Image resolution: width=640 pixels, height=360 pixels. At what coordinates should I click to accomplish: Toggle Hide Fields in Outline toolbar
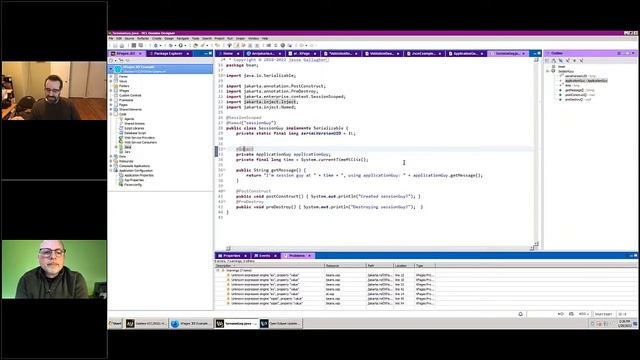pos(561,60)
